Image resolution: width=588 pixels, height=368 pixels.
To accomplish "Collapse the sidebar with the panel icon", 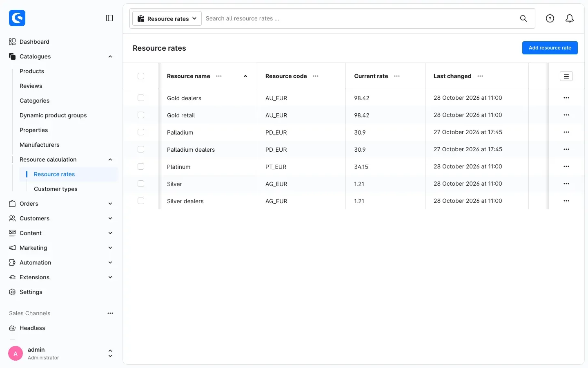I will pos(109,18).
